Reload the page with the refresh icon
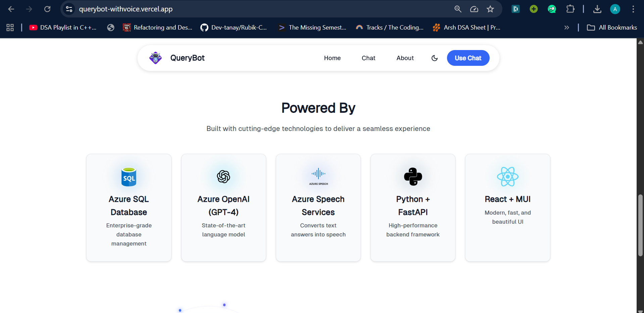This screenshot has height=313, width=644. pos(47,9)
